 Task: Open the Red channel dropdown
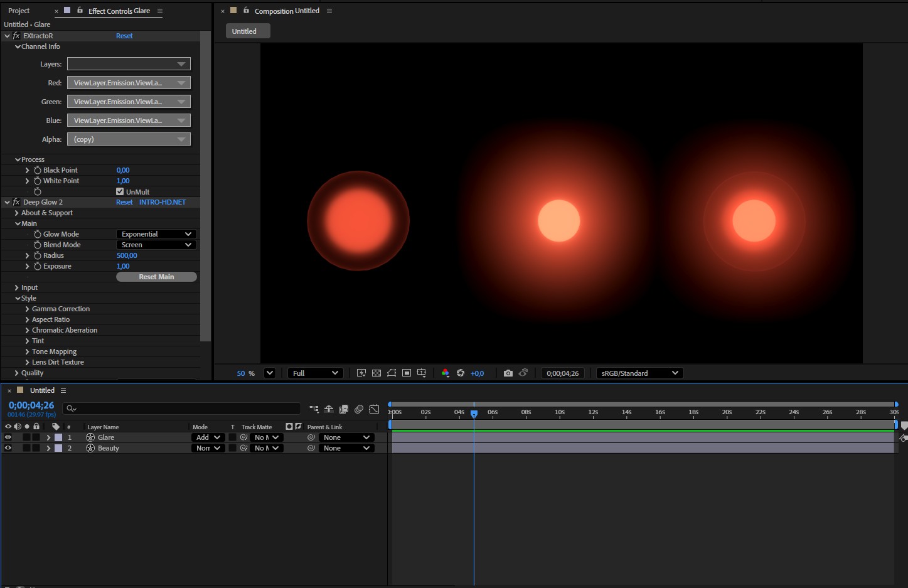[129, 83]
